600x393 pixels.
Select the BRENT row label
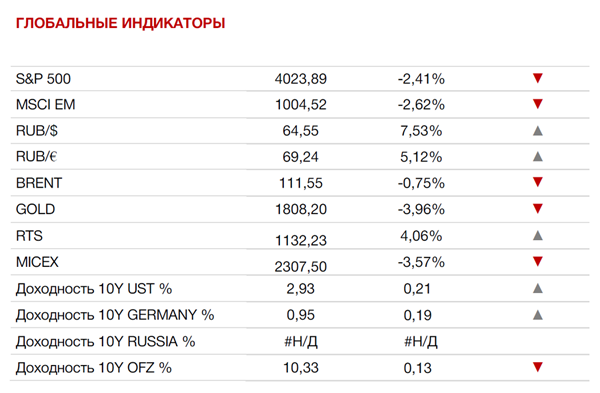(39, 183)
